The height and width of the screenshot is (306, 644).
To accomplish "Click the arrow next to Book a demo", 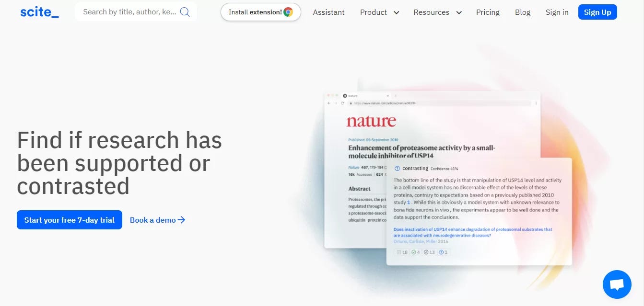I will (181, 220).
